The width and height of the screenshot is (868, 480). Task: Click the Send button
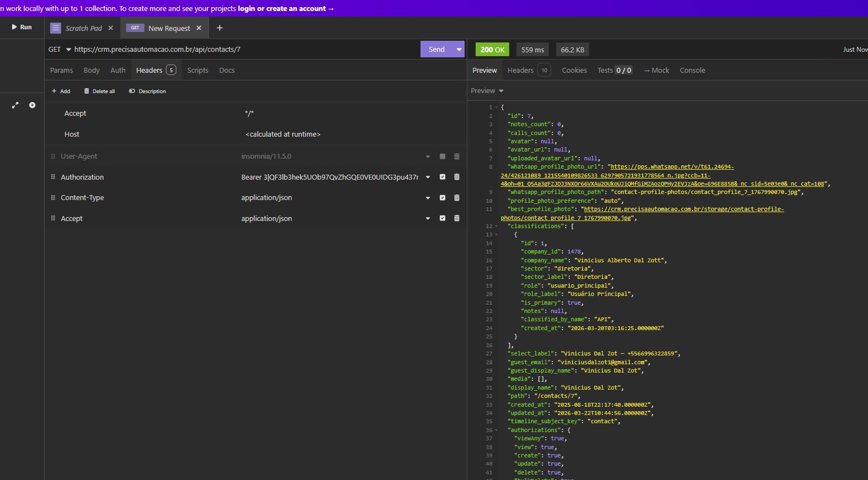pyautogui.click(x=436, y=50)
